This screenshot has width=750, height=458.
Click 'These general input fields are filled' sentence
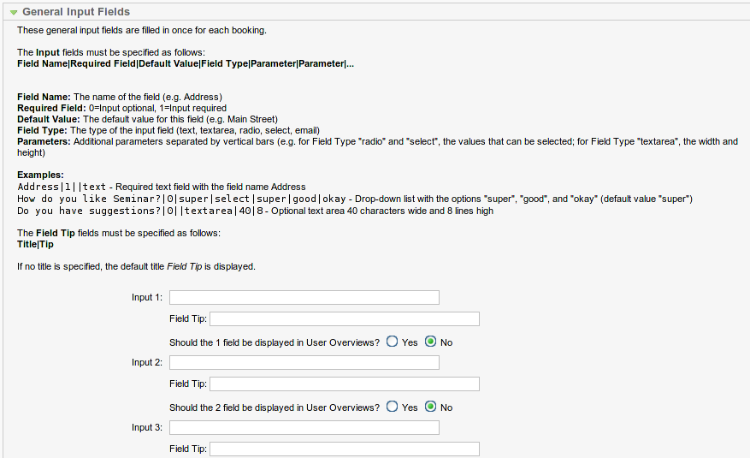[x=142, y=30]
